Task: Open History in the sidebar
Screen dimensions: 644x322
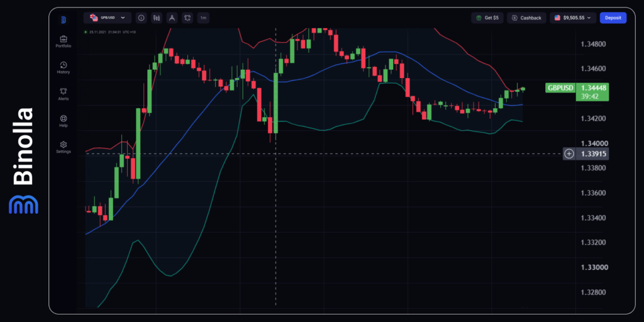Action: click(x=64, y=68)
